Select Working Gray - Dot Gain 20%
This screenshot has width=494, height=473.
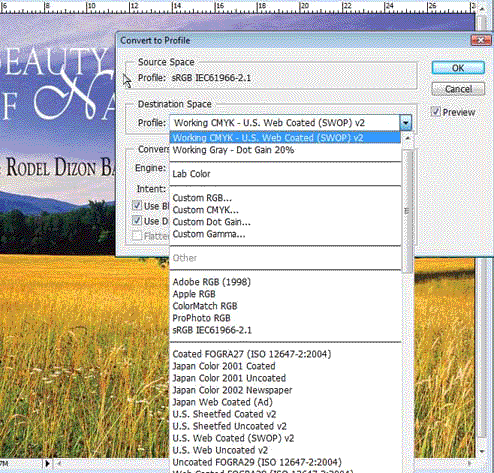click(285, 150)
